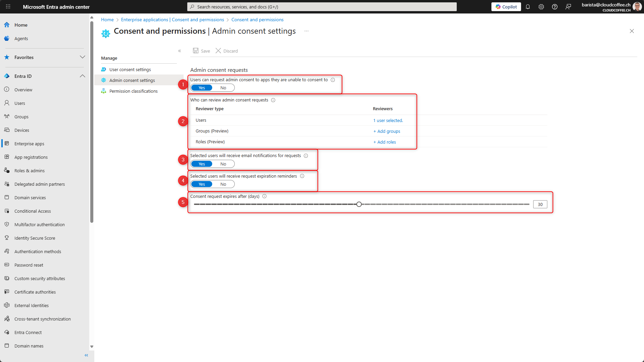Collapse the Entra ID section chevron
The height and width of the screenshot is (362, 644).
coord(83,76)
